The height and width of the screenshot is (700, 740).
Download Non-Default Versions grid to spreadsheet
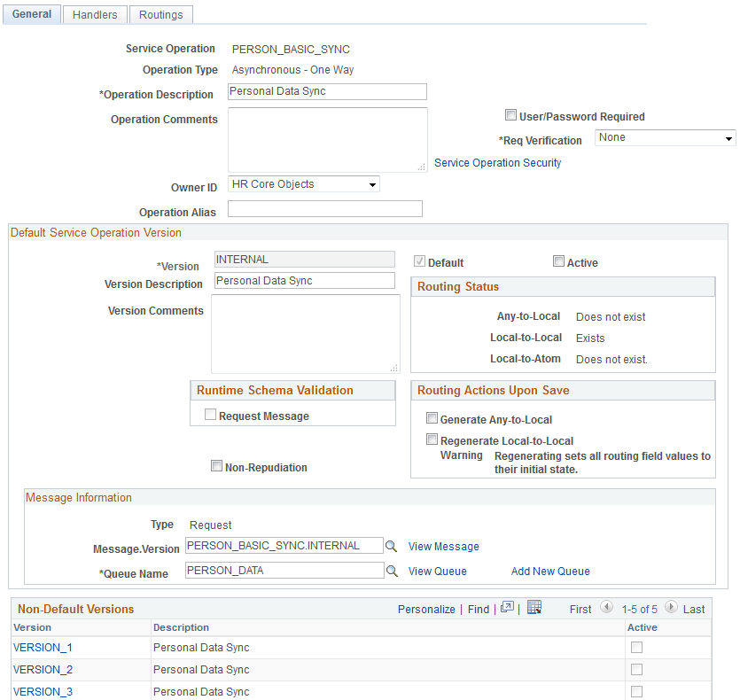click(x=534, y=608)
